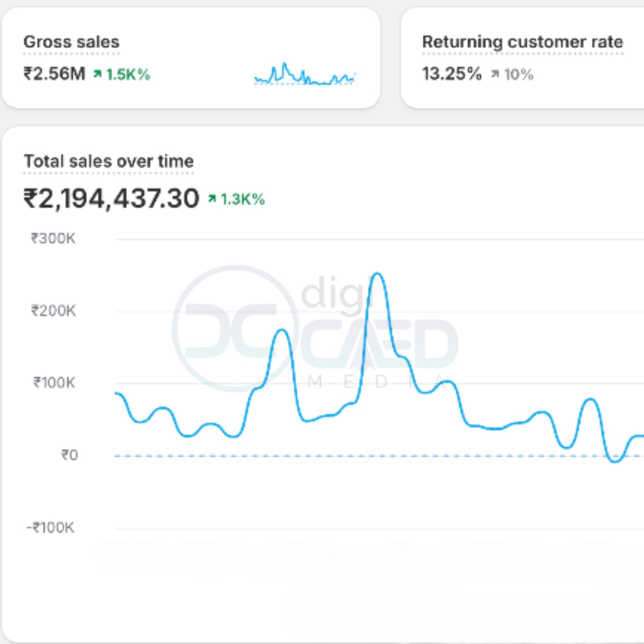Screen dimensions: 644x644
Task: Click the ₹2,194,437.30 total sales figure
Action: (x=111, y=198)
